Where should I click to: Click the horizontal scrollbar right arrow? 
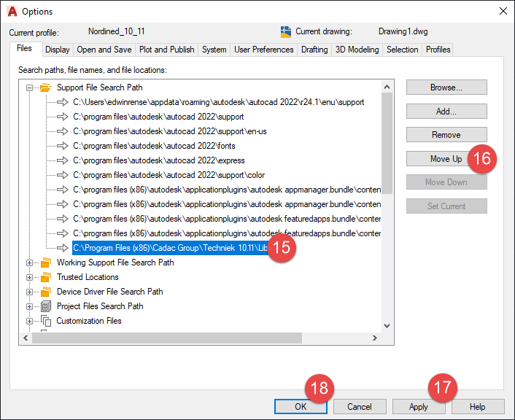(x=375, y=338)
